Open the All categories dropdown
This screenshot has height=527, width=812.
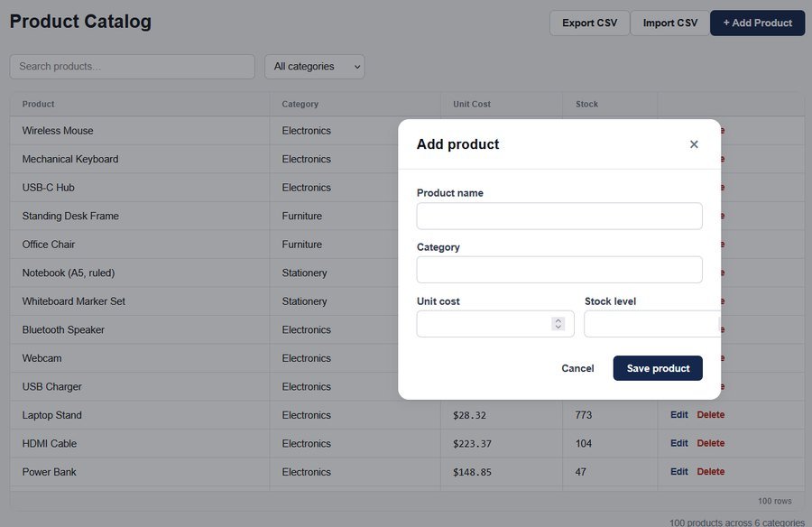click(314, 67)
